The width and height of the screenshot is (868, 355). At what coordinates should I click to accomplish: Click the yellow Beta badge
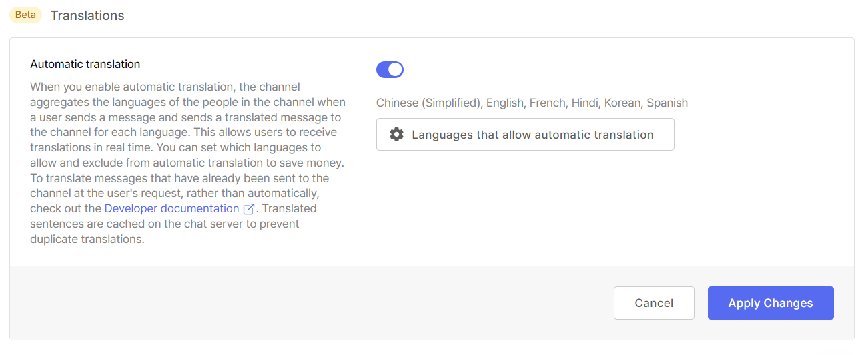[26, 15]
